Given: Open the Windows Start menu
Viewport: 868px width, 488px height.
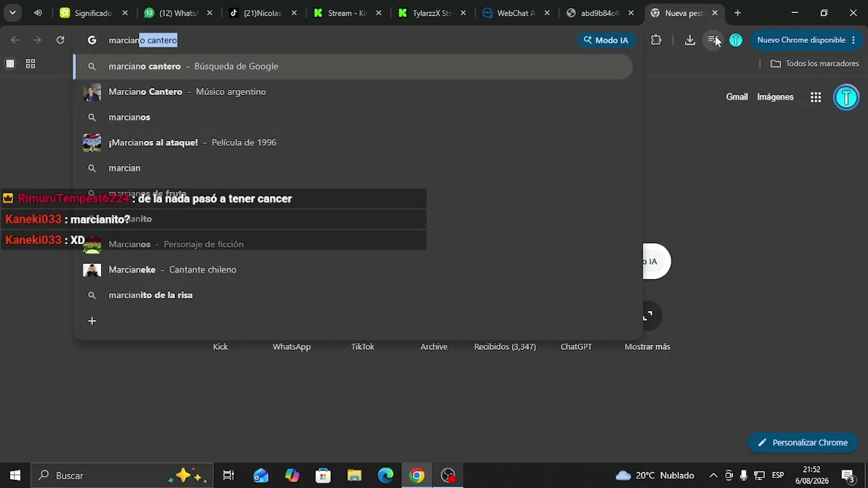Looking at the screenshot, I should (15, 476).
